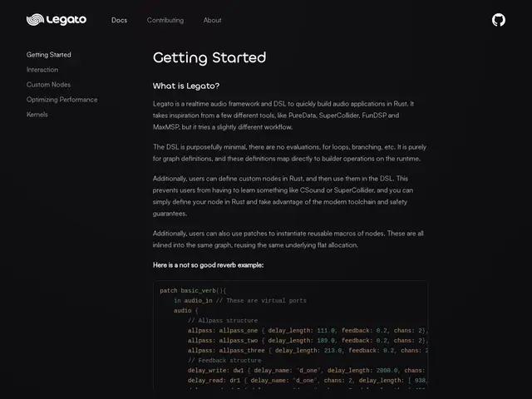Viewport: 532px width, 399px height.
Task: Click the "What is Legato?" subheading
Action: (186, 86)
